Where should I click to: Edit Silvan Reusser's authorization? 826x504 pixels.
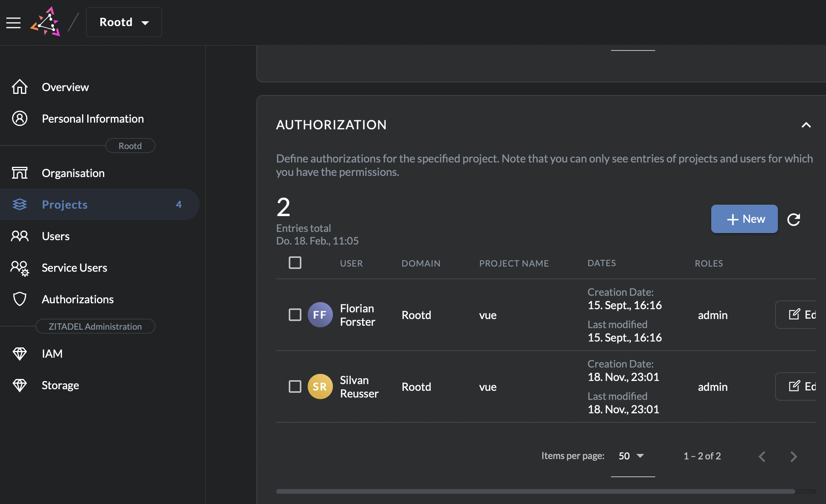click(x=796, y=386)
